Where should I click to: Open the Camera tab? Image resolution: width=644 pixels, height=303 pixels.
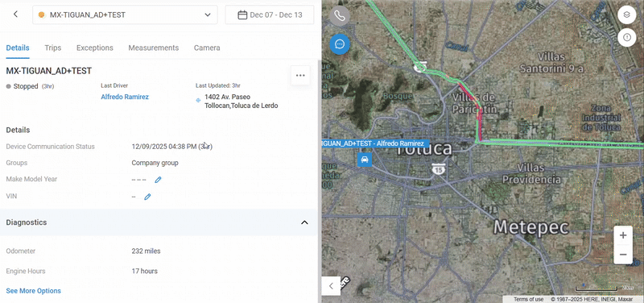(207, 48)
